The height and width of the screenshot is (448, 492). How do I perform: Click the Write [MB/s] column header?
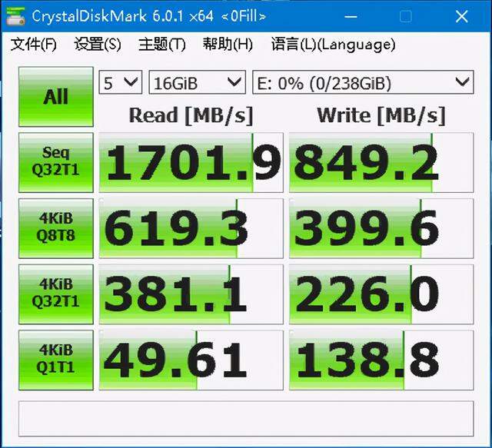tap(381, 115)
